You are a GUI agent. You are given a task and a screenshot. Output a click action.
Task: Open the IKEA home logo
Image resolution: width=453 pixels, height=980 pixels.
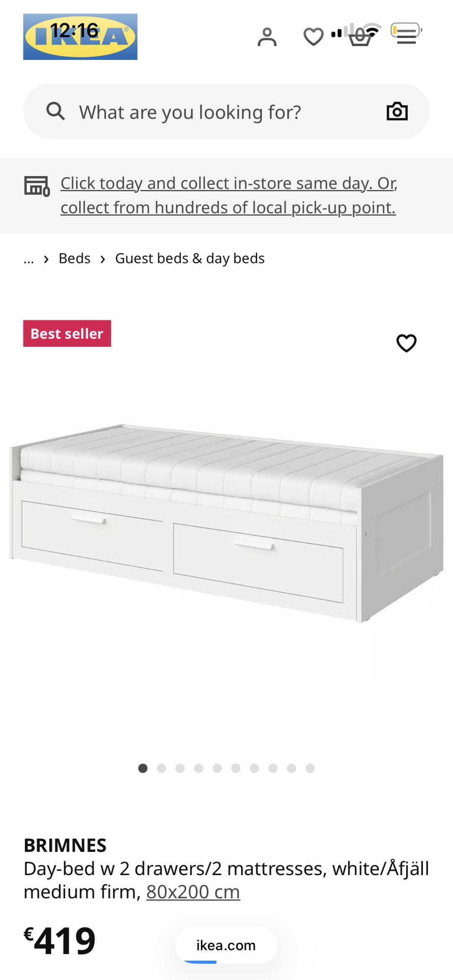point(80,36)
